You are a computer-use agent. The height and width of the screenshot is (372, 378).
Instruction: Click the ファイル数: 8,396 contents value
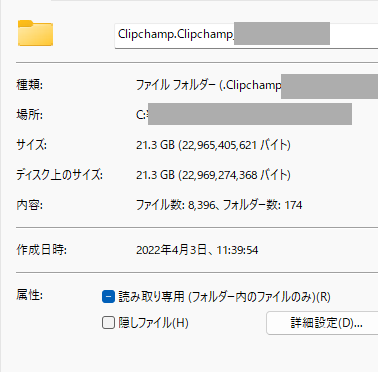176,205
